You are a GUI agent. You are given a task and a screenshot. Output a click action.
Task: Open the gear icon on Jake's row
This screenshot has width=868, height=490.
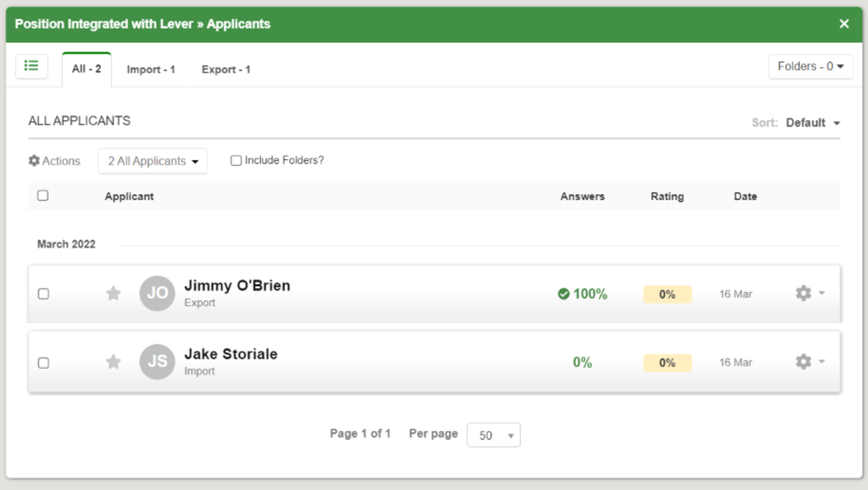pos(803,362)
